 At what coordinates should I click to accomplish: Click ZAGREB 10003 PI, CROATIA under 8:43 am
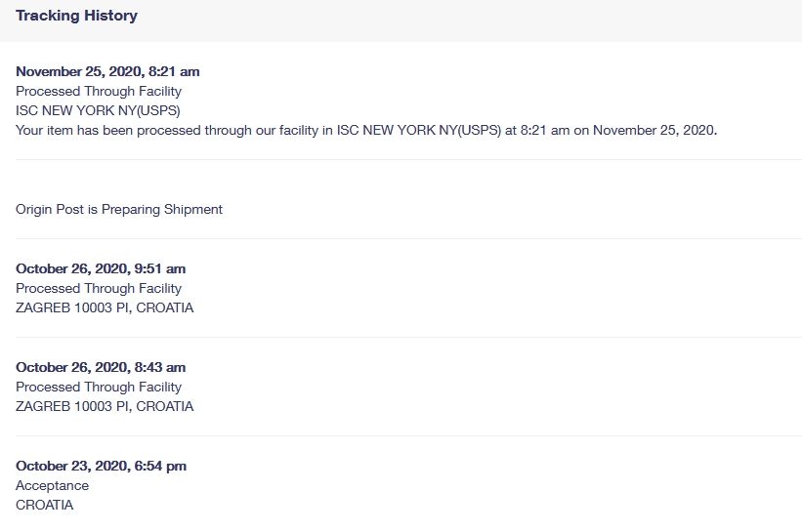[105, 406]
